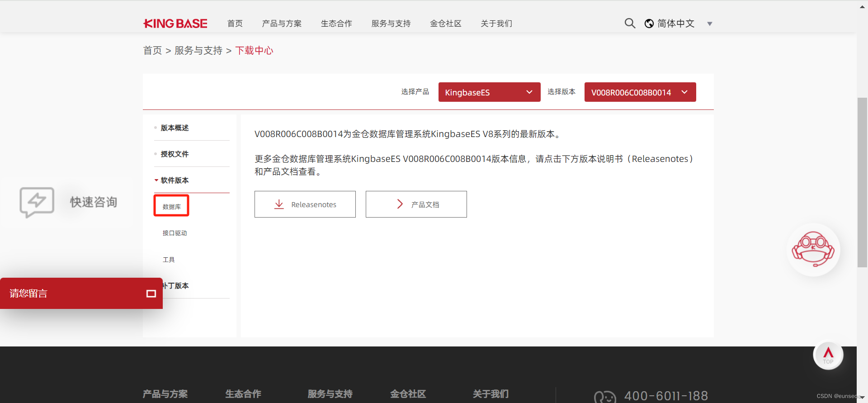Click the back to TOP button
The height and width of the screenshot is (403, 868).
point(828,355)
